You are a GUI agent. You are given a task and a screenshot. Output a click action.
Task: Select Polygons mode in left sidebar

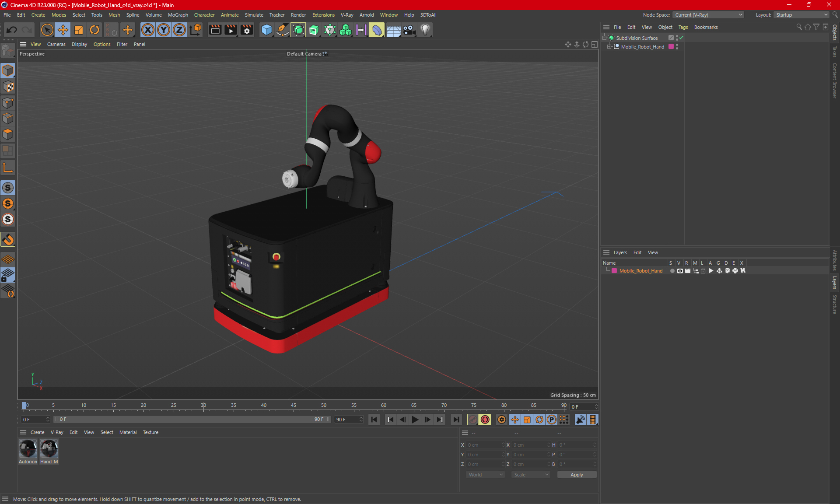[8, 134]
